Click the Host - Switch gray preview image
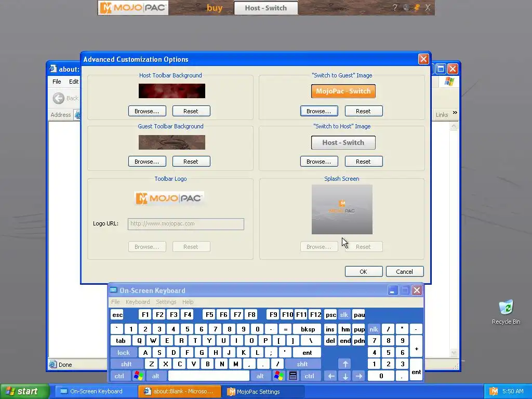Screen dimensions: 532x399 (x=343, y=142)
